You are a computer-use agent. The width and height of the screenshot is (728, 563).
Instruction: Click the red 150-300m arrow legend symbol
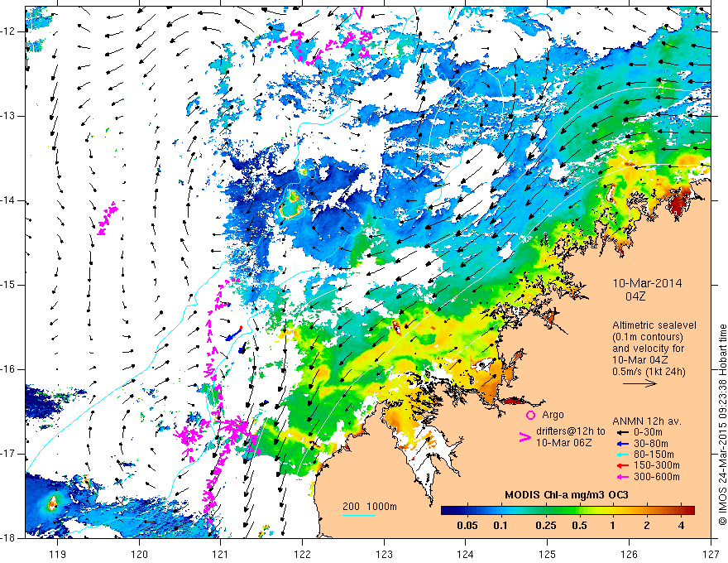(x=622, y=466)
